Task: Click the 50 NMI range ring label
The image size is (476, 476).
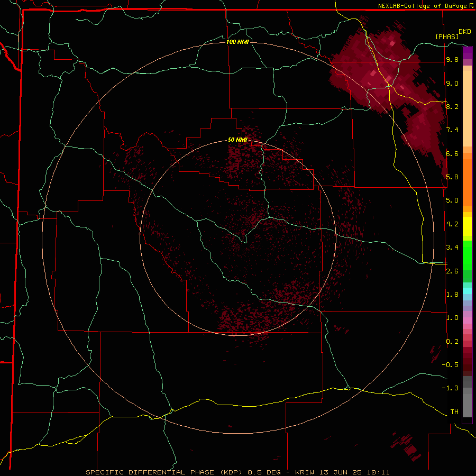Action: pyautogui.click(x=237, y=140)
